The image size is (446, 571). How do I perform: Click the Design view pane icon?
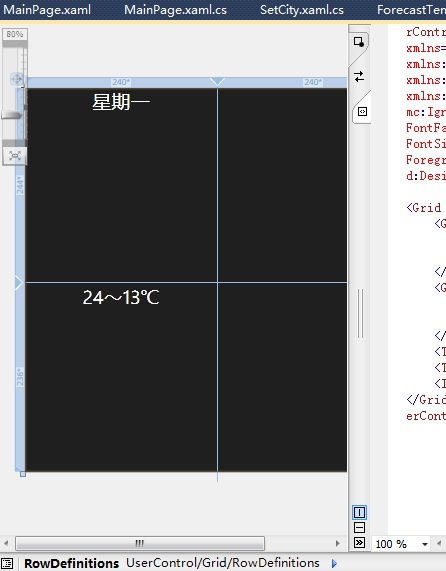(x=359, y=42)
